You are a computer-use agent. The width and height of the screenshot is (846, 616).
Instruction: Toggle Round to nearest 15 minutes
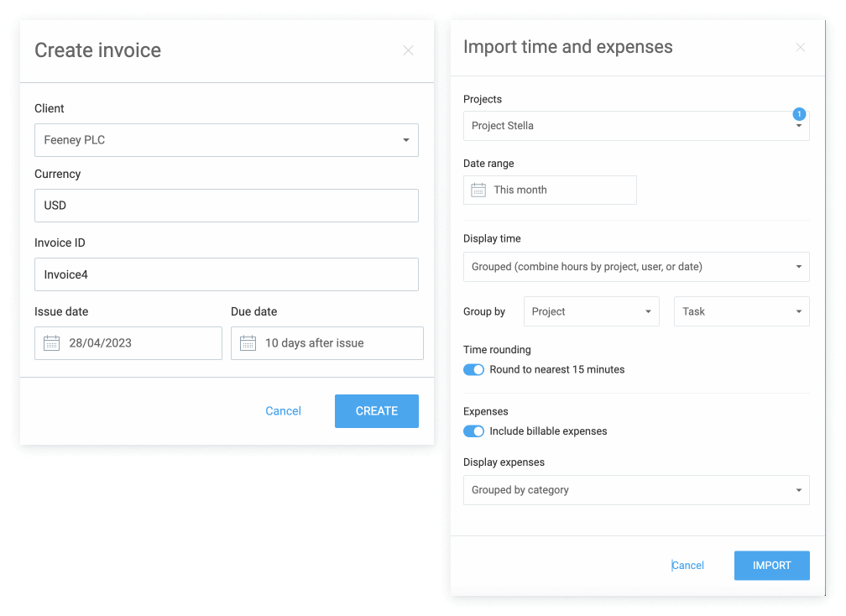pyautogui.click(x=473, y=369)
